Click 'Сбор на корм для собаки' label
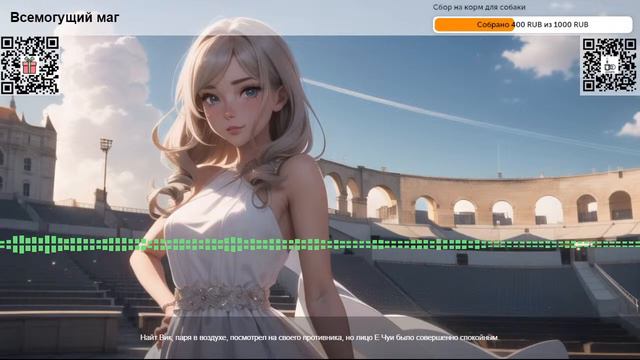Image resolution: width=640 pixels, height=360 pixels. 479,7
